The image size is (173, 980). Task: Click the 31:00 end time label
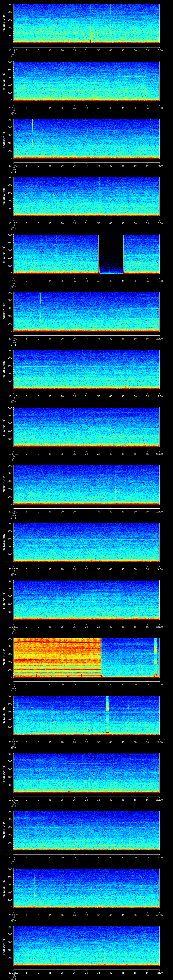159,973
